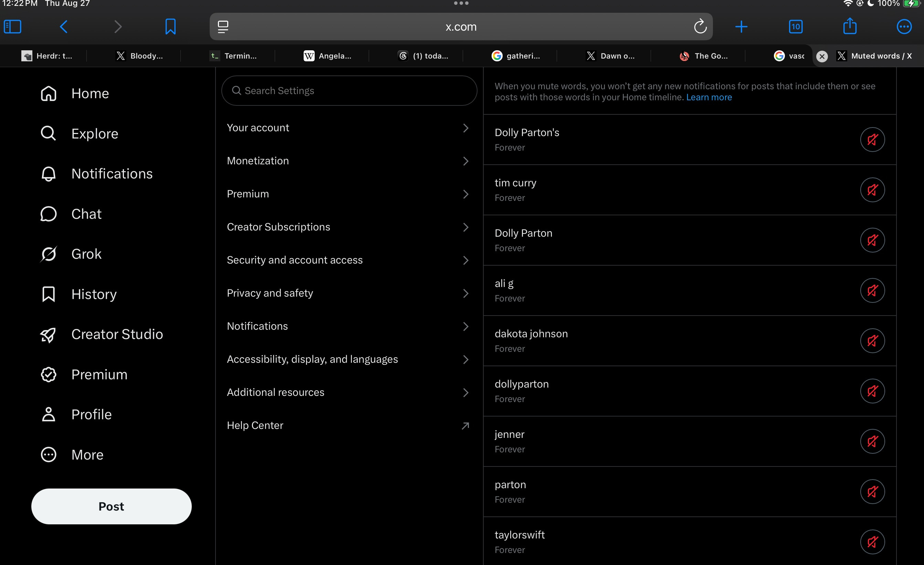Viewport: 924px width, 565px height.
Task: Expand the Premium settings chevron
Action: point(466,194)
